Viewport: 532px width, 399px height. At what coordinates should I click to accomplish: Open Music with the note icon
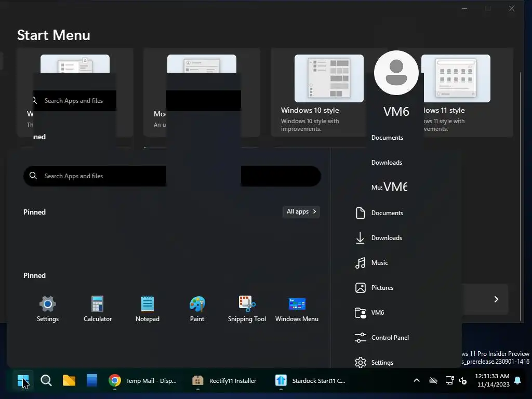click(371, 262)
